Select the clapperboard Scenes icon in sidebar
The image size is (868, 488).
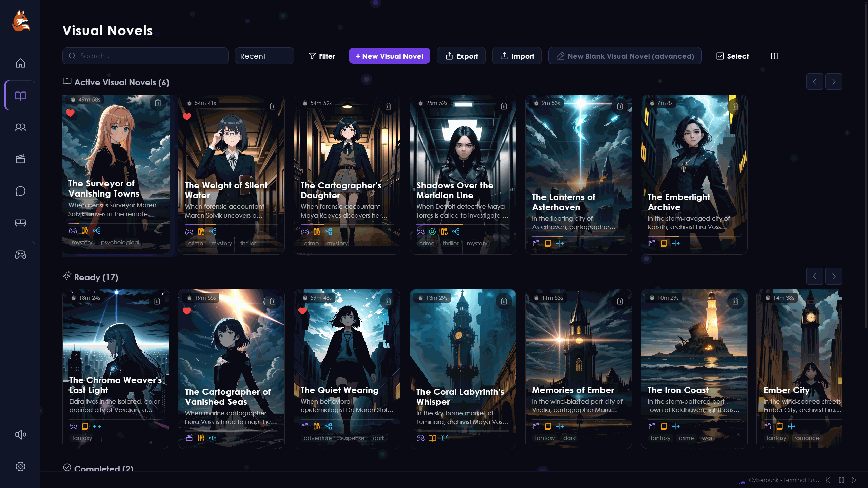(x=20, y=159)
